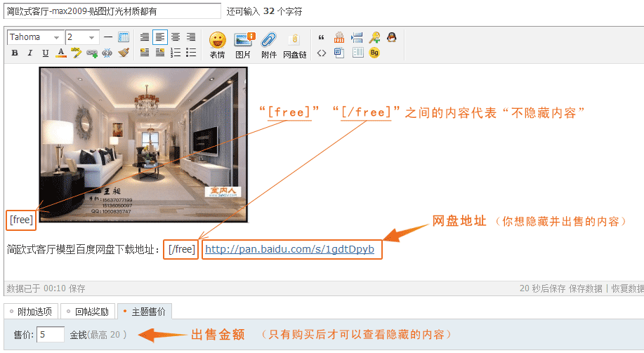Select the 主题售价 tab
The height and width of the screenshot is (353, 644).
(145, 312)
